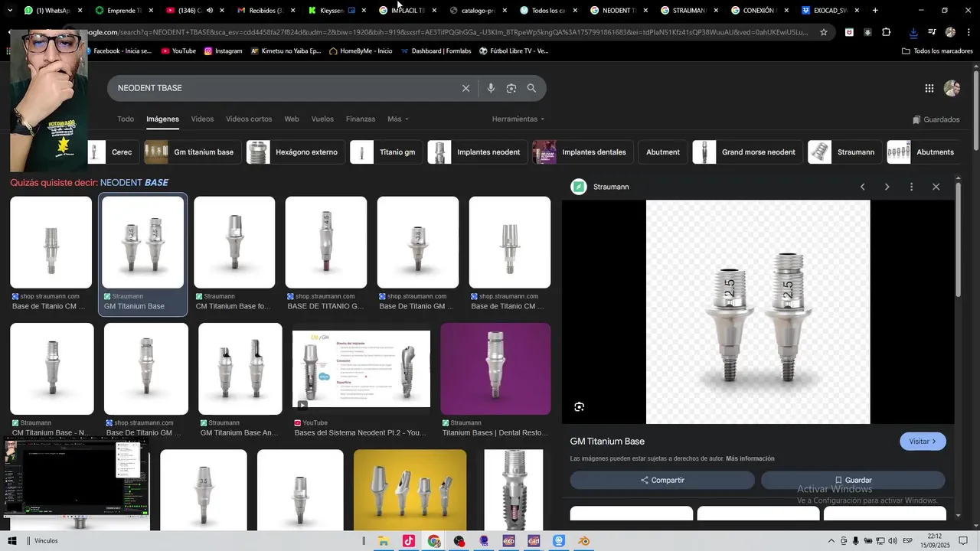Click the Guardar save button
980x551 pixels.
click(x=853, y=481)
